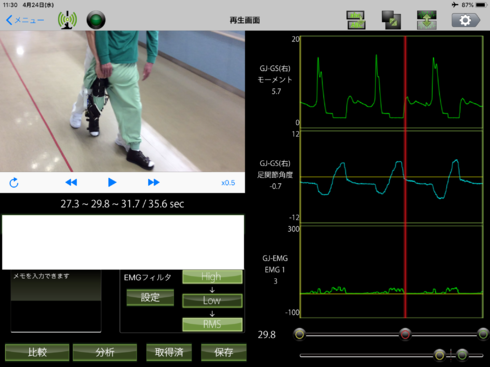Tap the airplane mode status icon

point(455,5)
